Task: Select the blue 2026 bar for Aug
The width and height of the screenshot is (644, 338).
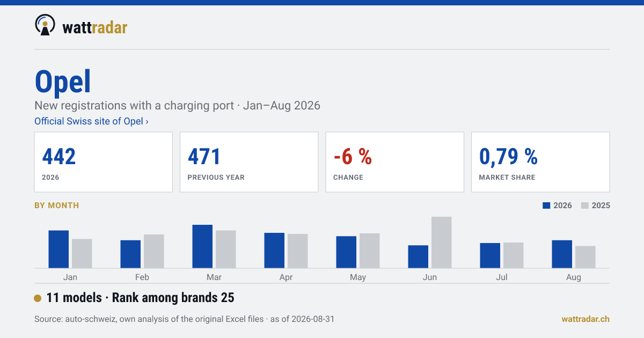Action: pyautogui.click(x=562, y=254)
